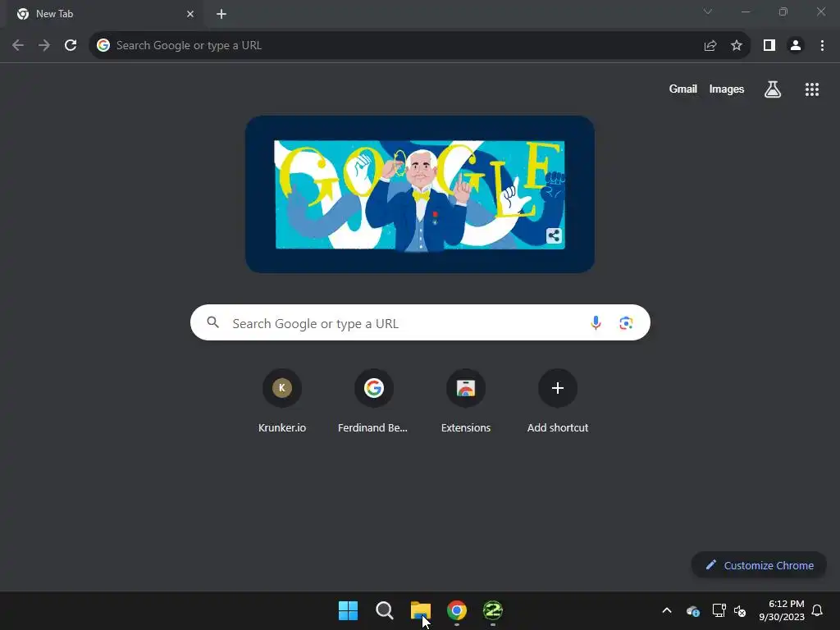
Task: Open File Explorer from the taskbar
Action: [421, 610]
